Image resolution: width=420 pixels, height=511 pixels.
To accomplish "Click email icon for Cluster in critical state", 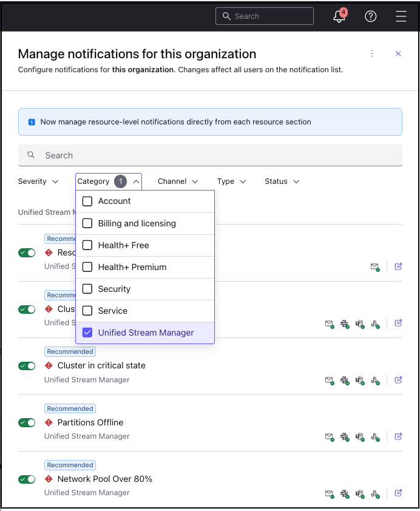I will pyautogui.click(x=330, y=380).
